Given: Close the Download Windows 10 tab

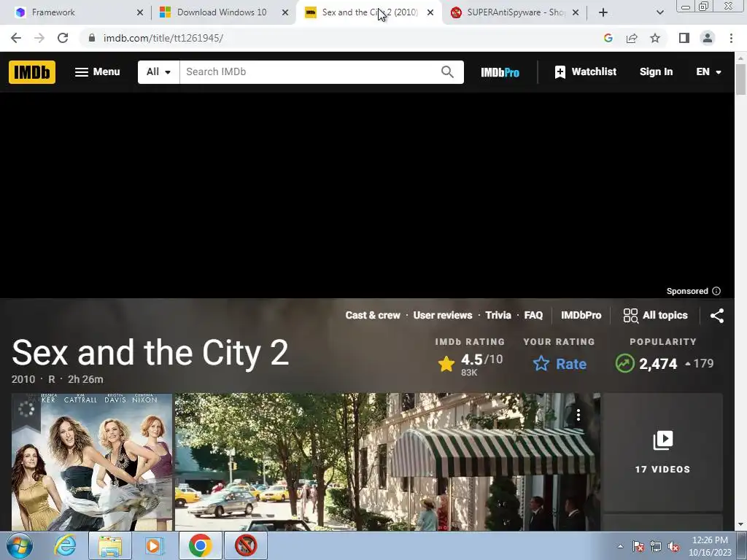Looking at the screenshot, I should point(285,13).
